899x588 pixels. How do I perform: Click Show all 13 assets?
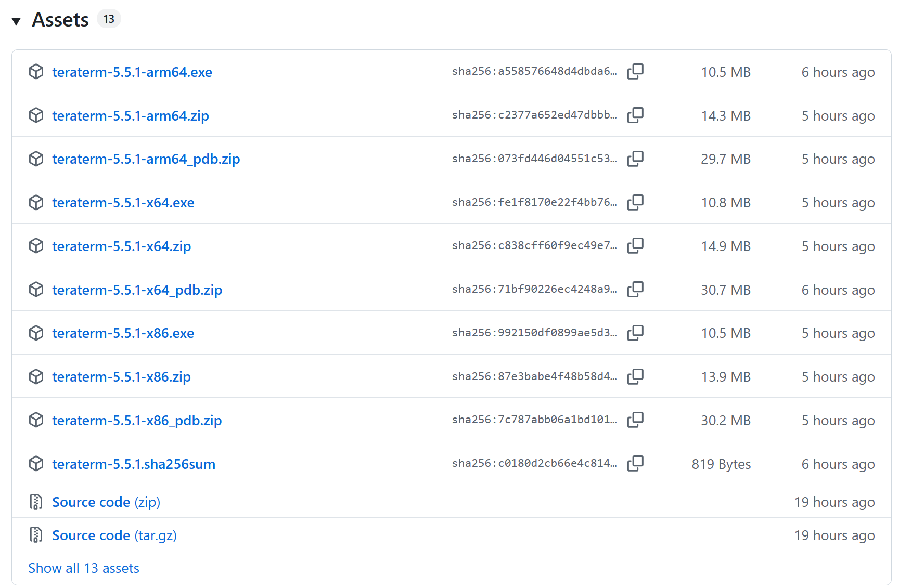pos(84,568)
